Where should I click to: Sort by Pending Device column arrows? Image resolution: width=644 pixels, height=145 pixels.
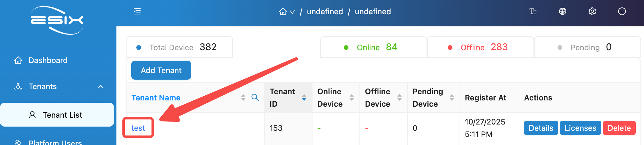coord(452,97)
